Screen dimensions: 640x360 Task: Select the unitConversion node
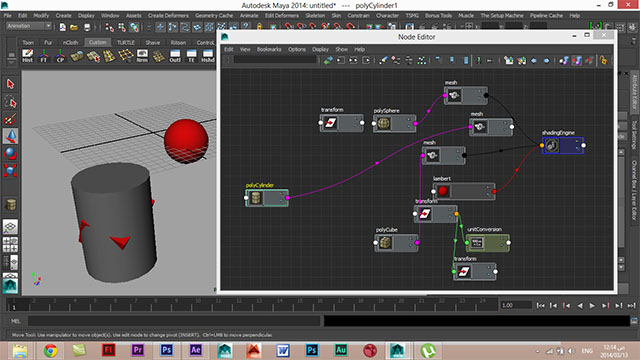[488, 243]
